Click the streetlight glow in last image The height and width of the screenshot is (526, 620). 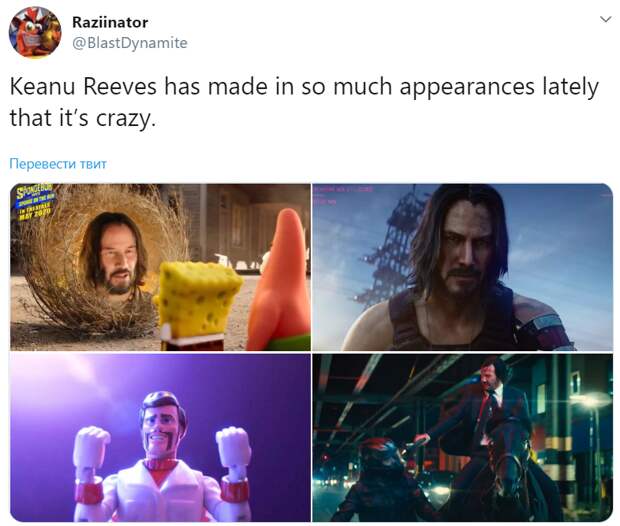pos(587,401)
